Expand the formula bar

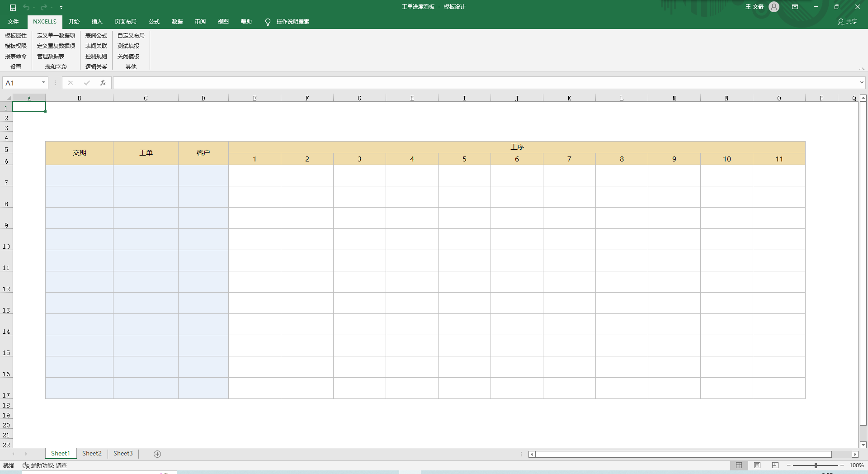click(862, 83)
